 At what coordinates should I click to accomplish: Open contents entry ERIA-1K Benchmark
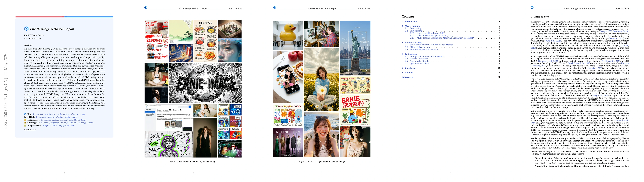(x=417, y=47)
